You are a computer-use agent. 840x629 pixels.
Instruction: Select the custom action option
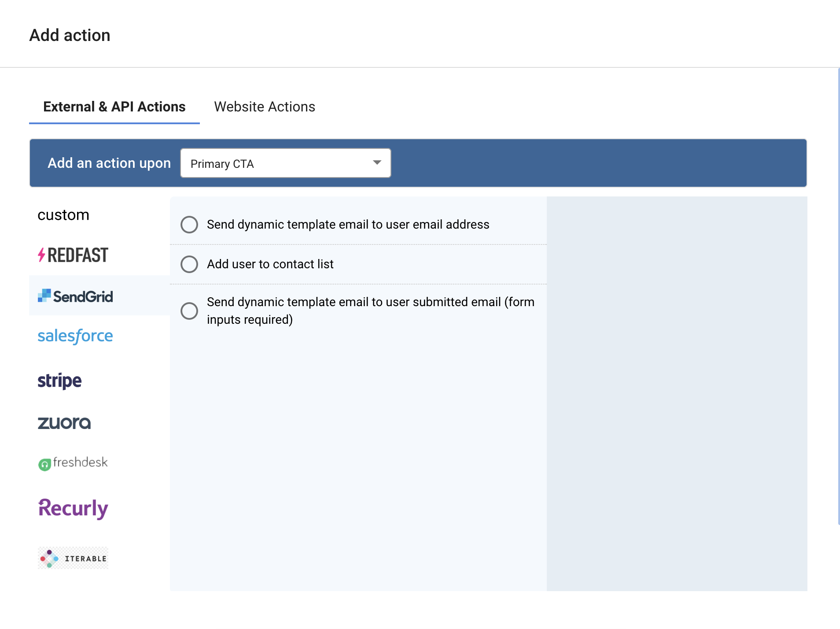[x=63, y=215]
